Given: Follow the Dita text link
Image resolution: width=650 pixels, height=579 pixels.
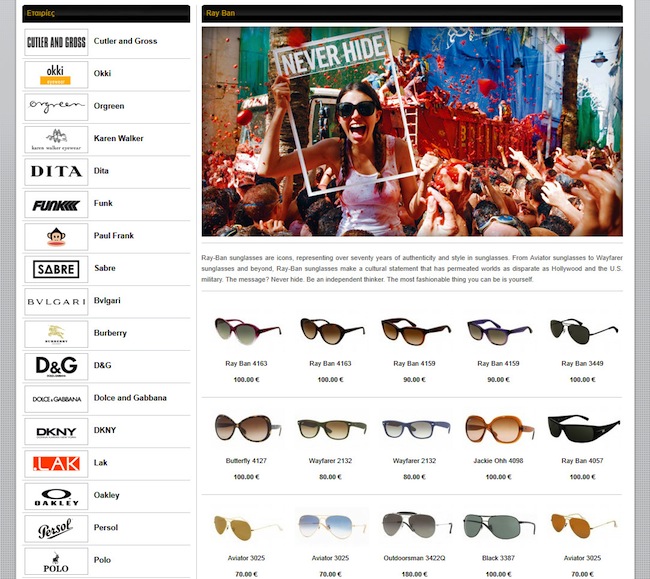Looking at the screenshot, I should coord(101,171).
